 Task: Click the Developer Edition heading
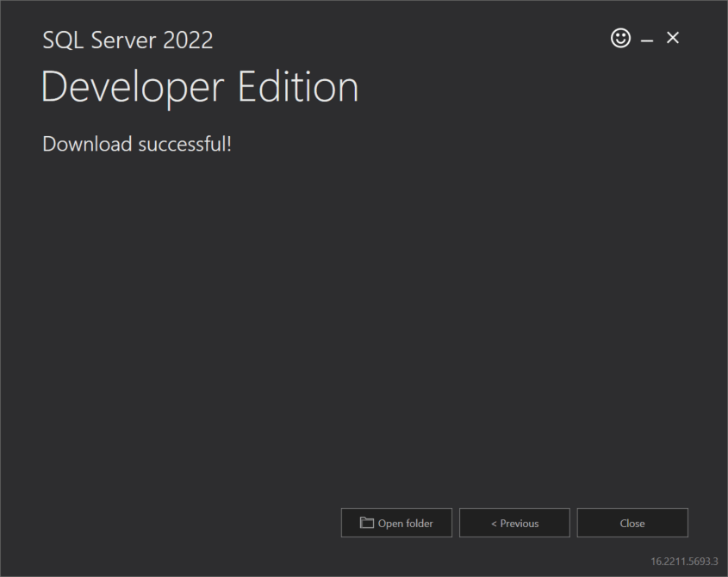click(x=199, y=88)
